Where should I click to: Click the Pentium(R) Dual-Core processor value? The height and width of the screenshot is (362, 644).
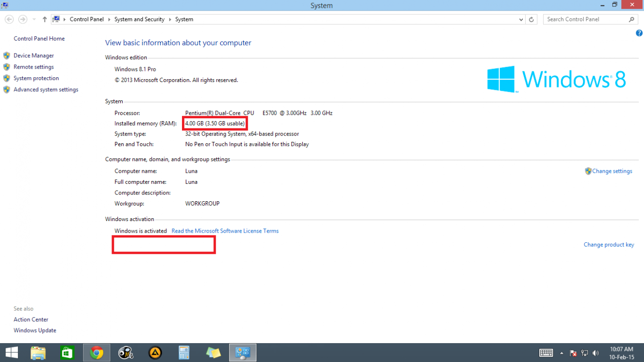(x=259, y=113)
